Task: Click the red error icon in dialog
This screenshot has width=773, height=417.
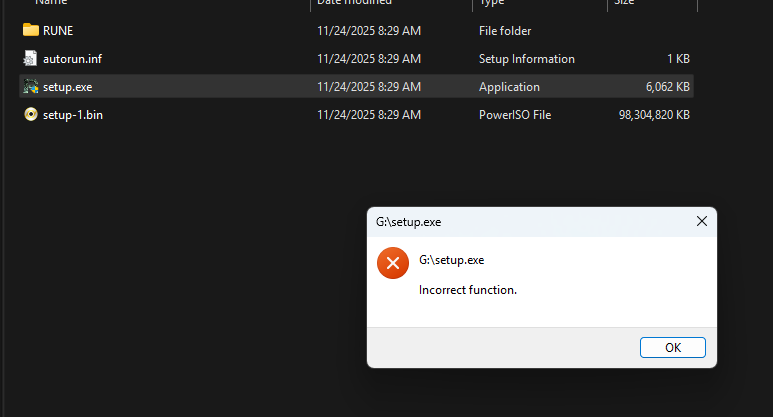Action: [x=392, y=264]
